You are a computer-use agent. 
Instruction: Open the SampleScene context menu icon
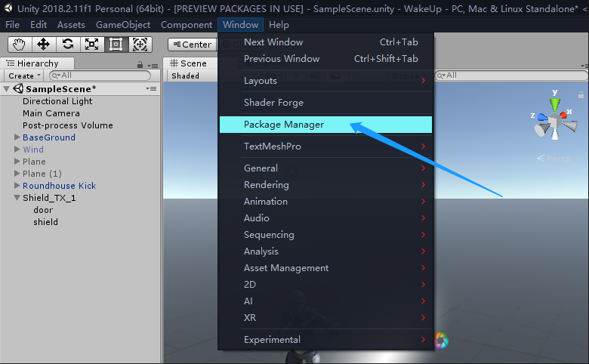(x=151, y=88)
